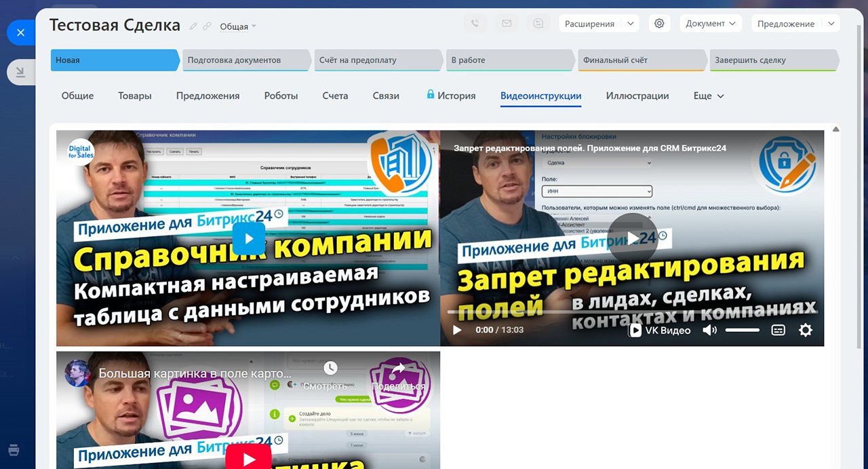Click the email envelope icon in the header
This screenshot has width=868, height=469.
[x=507, y=23]
